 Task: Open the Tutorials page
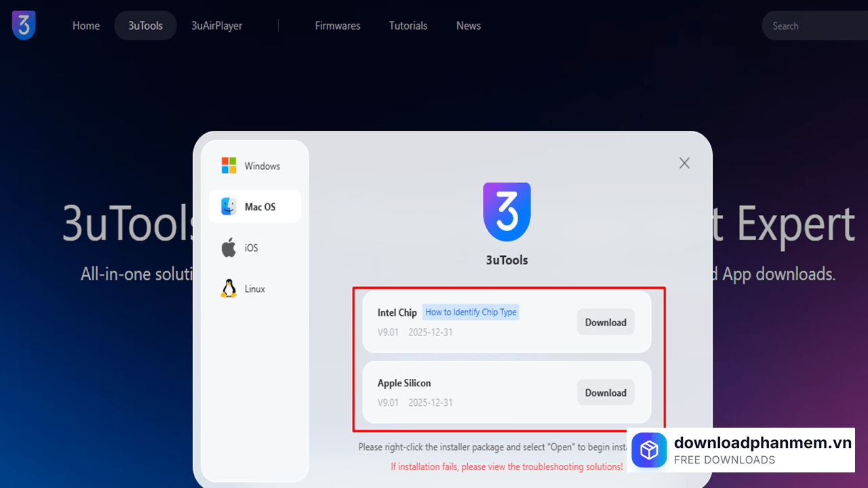408,26
